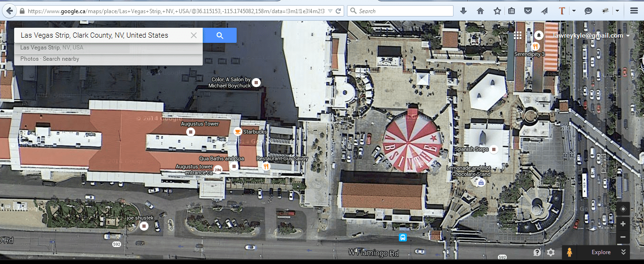
Task: Open Google notifications bell
Action: click(539, 35)
